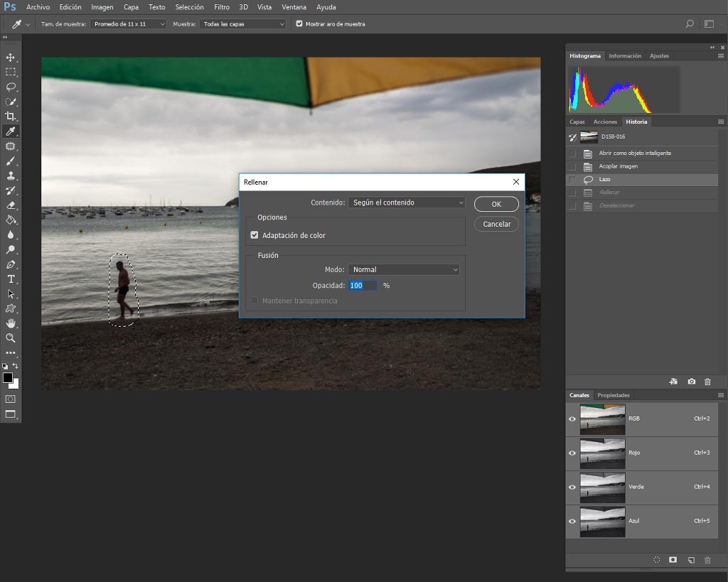Open the workspace switcher icon
The image size is (728, 582).
(x=709, y=23)
